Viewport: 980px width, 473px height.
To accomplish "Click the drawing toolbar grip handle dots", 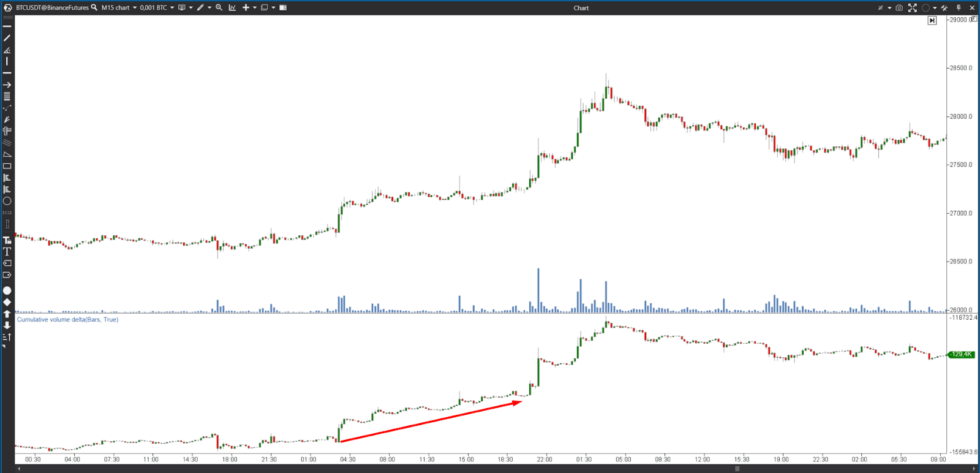I will 7,18.
